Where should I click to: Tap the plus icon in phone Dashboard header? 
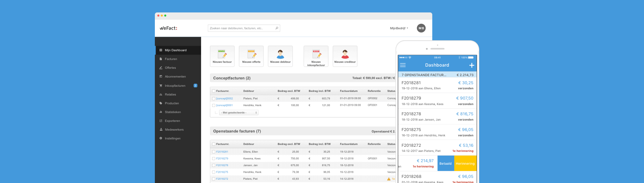click(472, 65)
